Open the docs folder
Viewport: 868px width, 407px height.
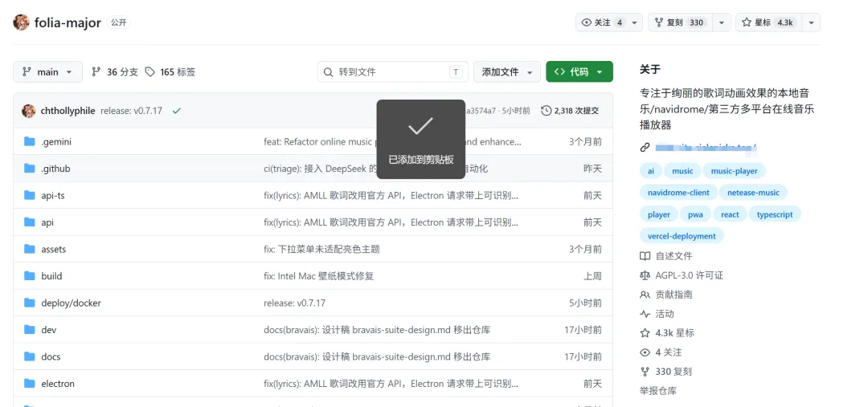click(x=51, y=356)
